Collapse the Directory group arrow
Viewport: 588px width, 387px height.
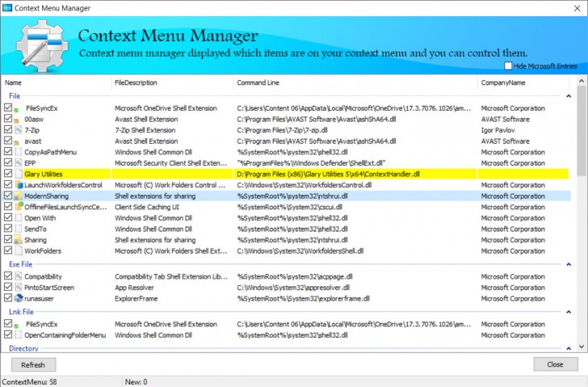[569, 348]
